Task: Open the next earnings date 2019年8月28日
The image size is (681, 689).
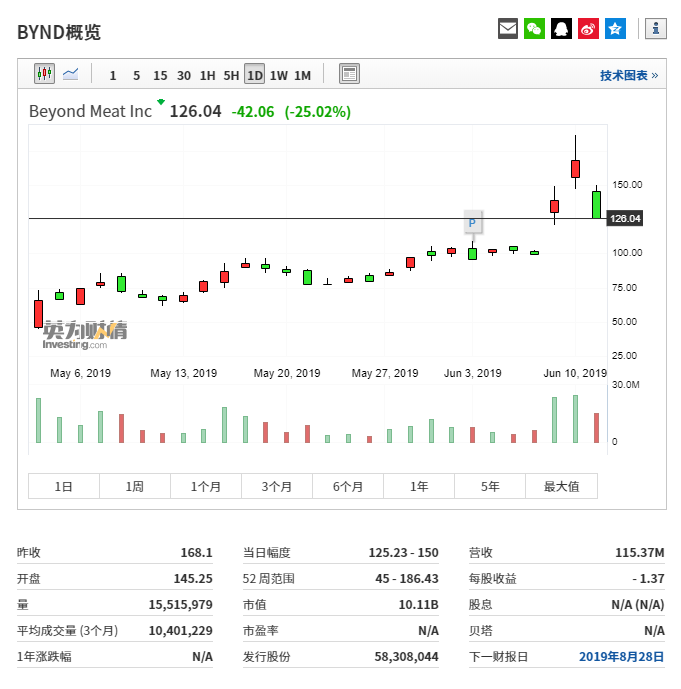Action: pyautogui.click(x=621, y=656)
